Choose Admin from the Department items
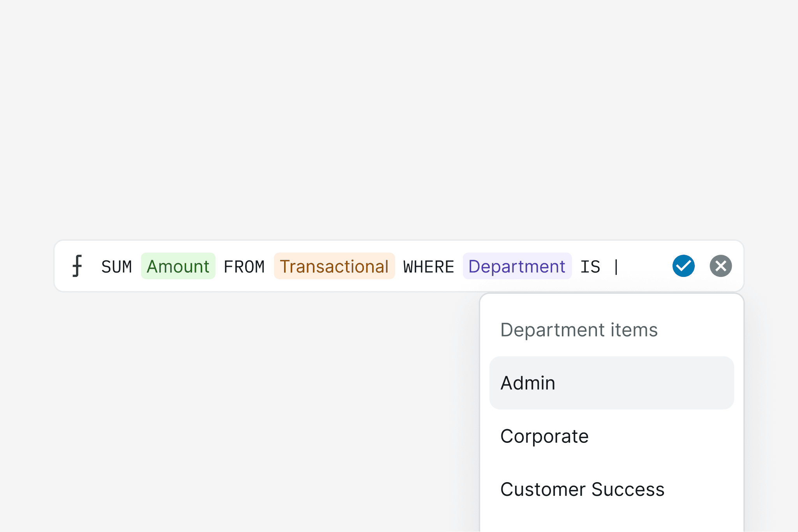Image resolution: width=798 pixels, height=532 pixels. coord(612,383)
